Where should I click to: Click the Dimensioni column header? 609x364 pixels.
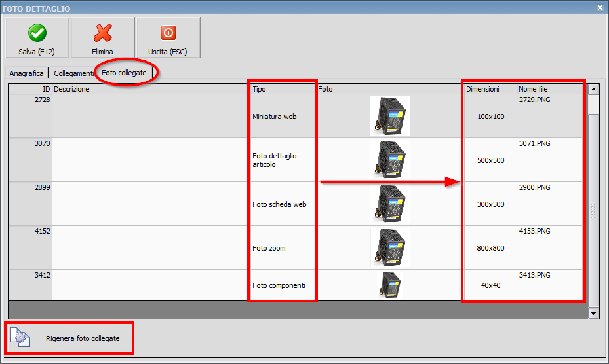pos(488,89)
